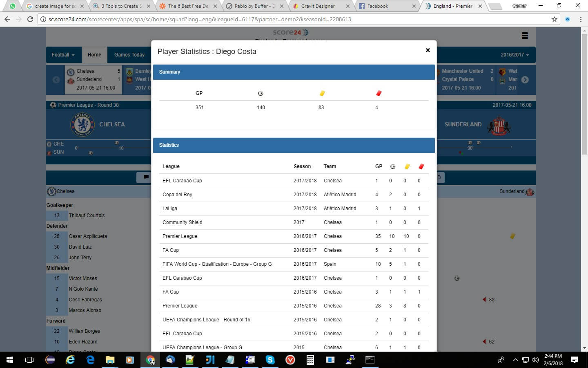Open the Games Today tab

[x=129, y=54]
